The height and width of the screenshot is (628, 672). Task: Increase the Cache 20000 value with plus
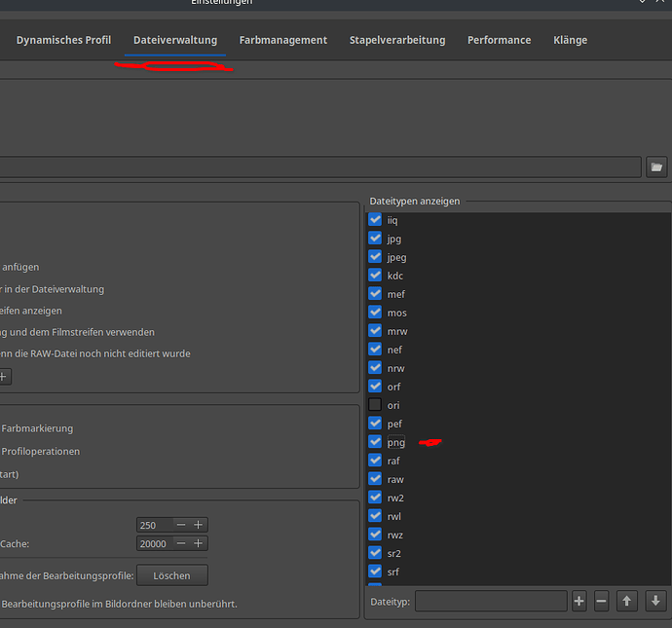click(x=199, y=543)
